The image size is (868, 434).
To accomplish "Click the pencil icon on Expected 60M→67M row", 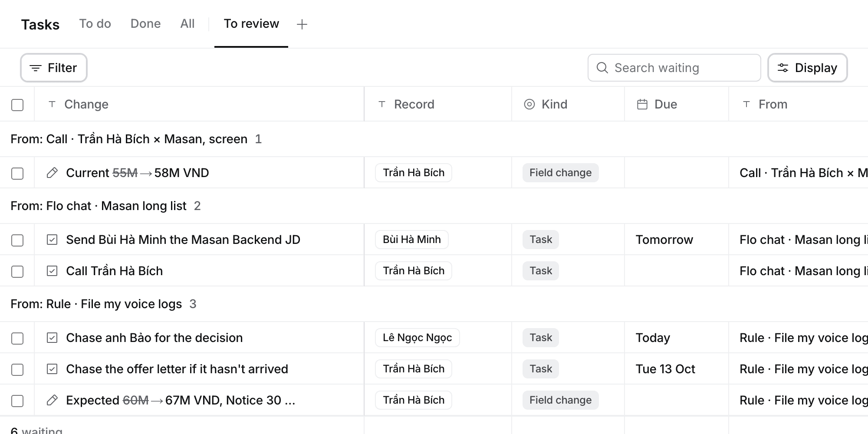I will pyautogui.click(x=52, y=400).
